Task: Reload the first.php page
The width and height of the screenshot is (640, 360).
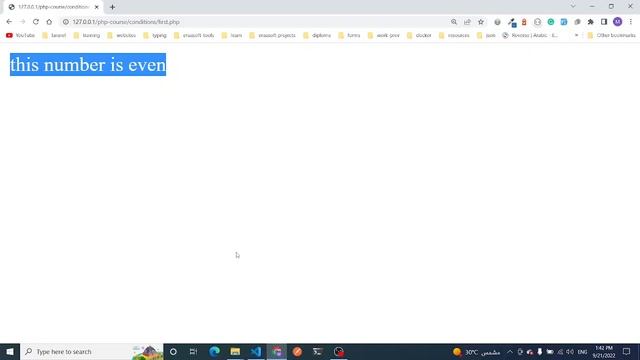Action: point(36,22)
